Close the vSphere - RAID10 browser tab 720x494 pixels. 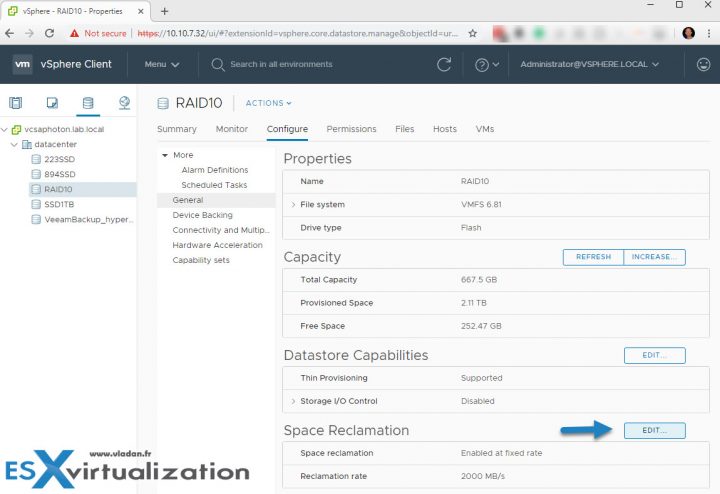(x=141, y=11)
